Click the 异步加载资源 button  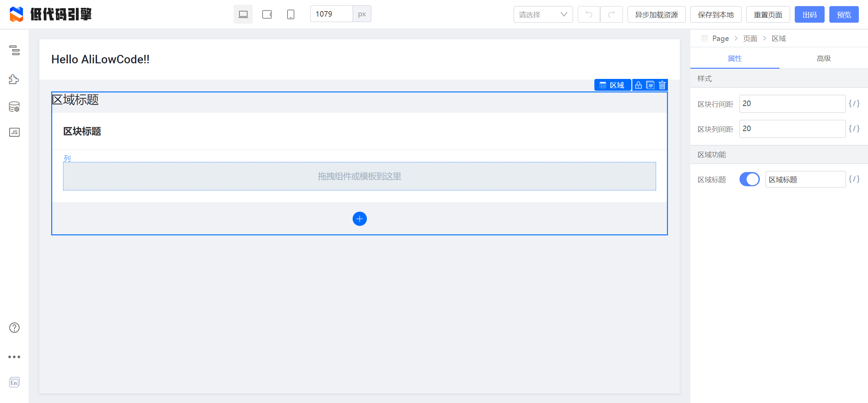656,15
